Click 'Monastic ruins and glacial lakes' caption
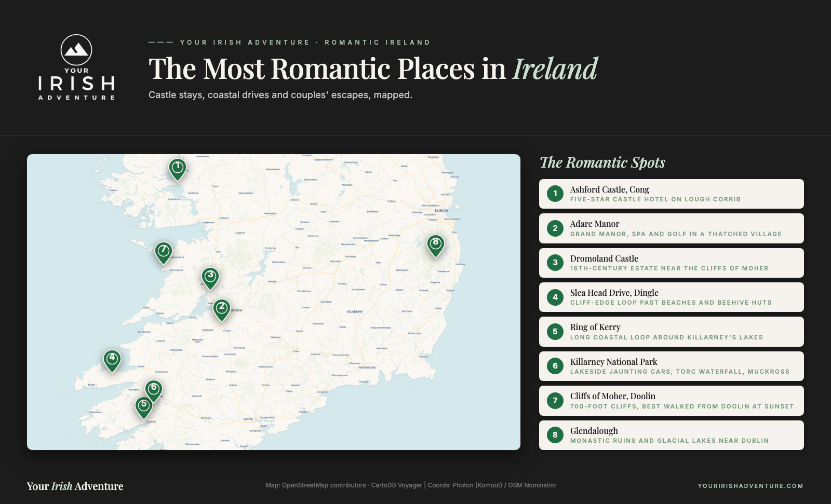 (x=669, y=441)
